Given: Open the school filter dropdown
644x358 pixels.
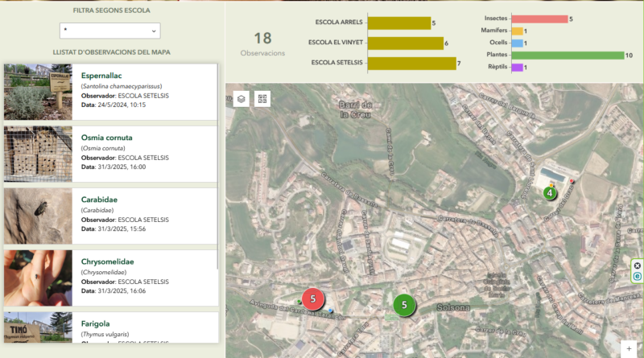Looking at the screenshot, I should click(x=110, y=31).
